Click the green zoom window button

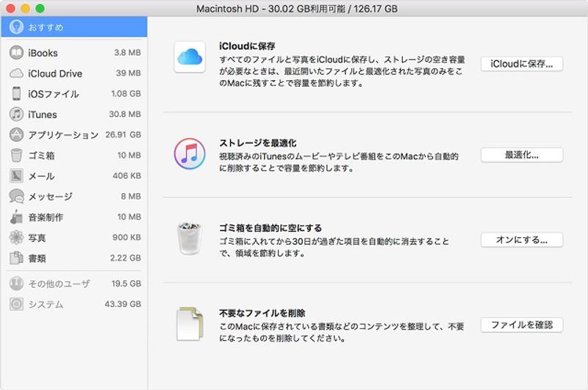tap(40, 8)
